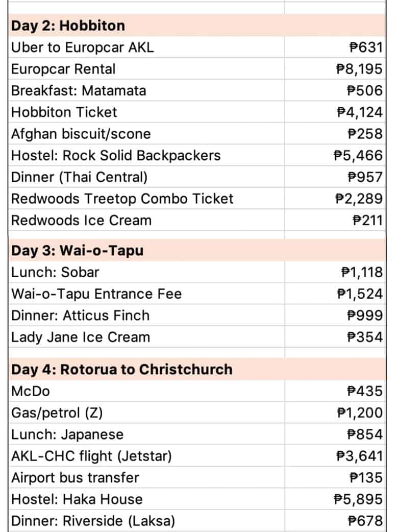Select the Gas/petrol (Z) ₱1,200 amount
The width and height of the screenshot is (399, 532).
point(359,413)
